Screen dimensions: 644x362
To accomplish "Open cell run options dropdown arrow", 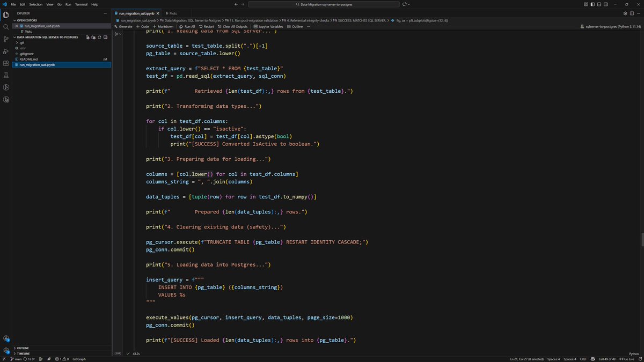I will pyautogui.click(x=121, y=34).
